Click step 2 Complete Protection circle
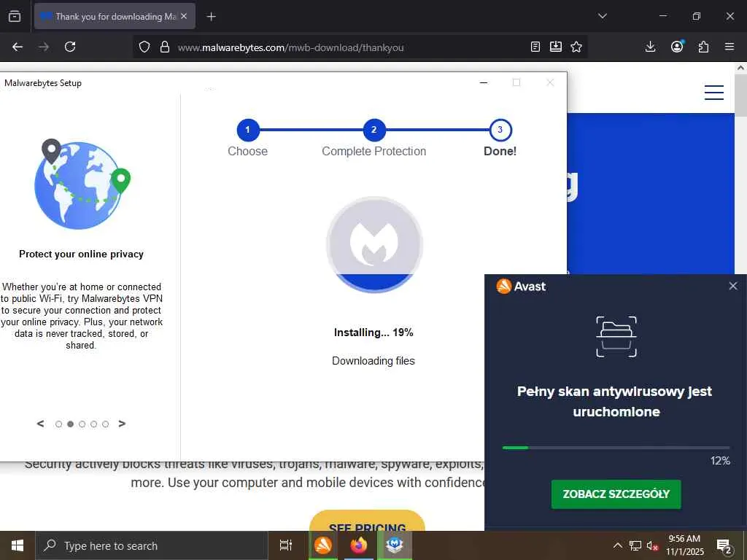Viewport: 747px width, 560px height. (374, 130)
